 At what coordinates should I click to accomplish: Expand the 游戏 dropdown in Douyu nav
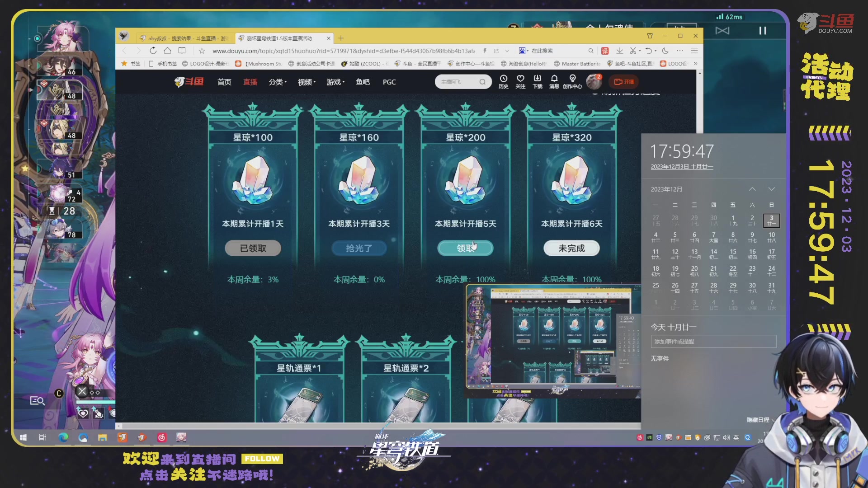(335, 82)
